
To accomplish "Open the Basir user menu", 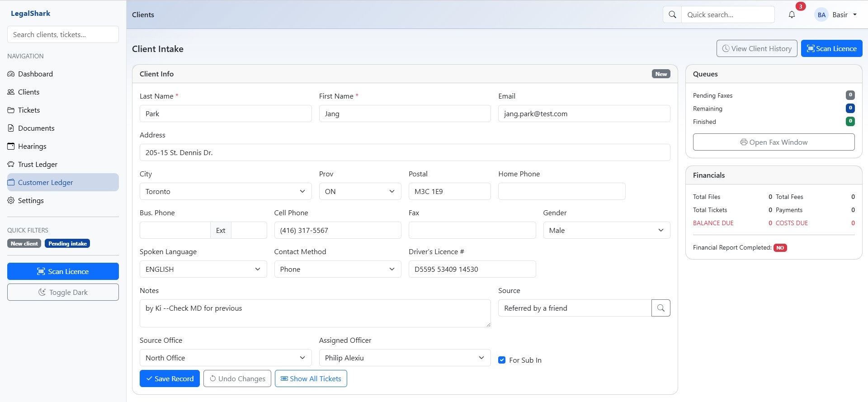I will coord(836,14).
